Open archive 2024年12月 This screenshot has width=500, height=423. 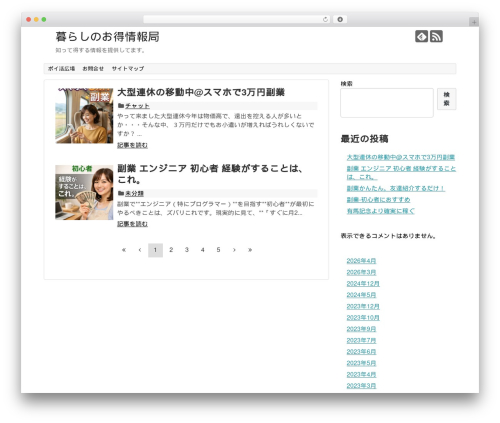point(363,284)
